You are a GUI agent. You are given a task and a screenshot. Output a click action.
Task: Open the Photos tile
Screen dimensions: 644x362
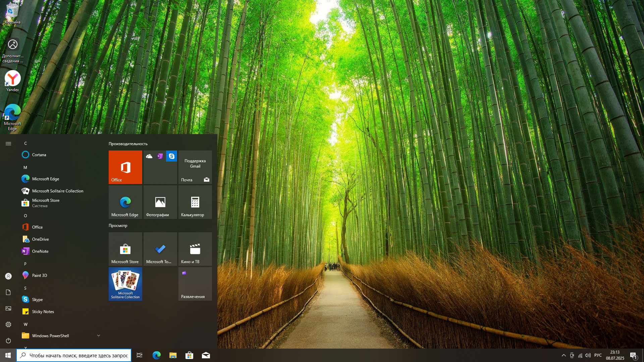point(160,202)
